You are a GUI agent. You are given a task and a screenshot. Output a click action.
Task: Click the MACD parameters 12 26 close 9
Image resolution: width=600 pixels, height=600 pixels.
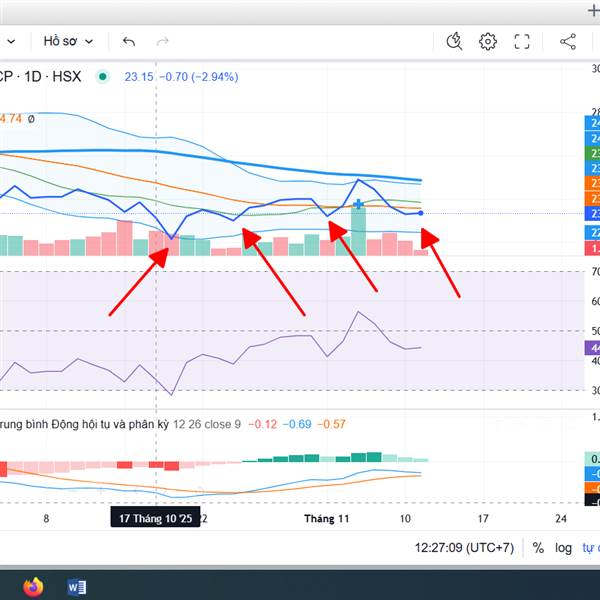[x=207, y=424]
